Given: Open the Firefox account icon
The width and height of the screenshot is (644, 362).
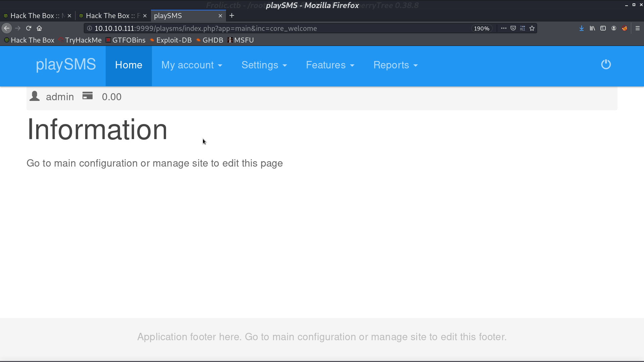Looking at the screenshot, I should click(614, 28).
